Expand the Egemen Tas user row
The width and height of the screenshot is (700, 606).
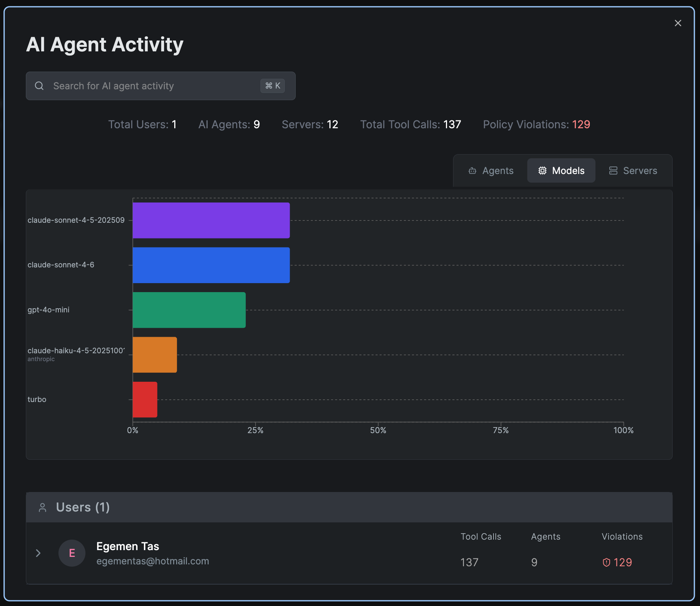tap(38, 553)
